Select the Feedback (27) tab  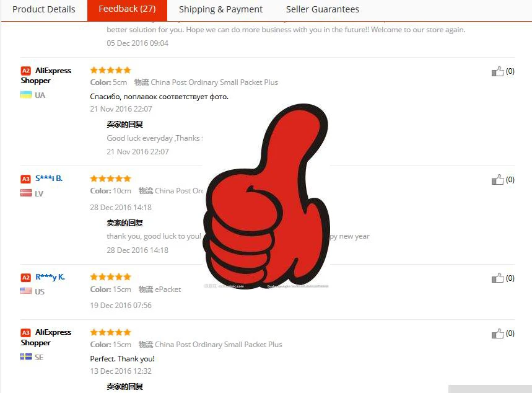pyautogui.click(x=127, y=9)
